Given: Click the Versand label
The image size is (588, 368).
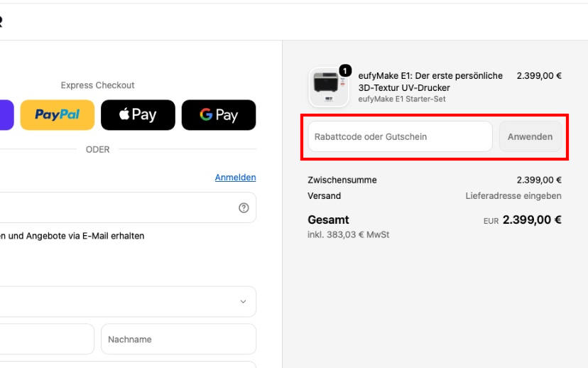Looking at the screenshot, I should tap(325, 196).
